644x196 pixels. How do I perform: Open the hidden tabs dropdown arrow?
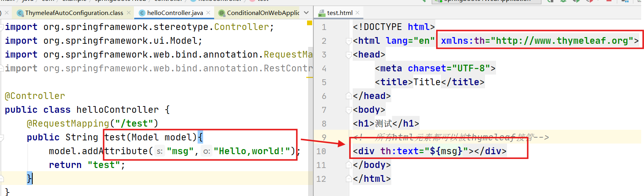point(307,13)
